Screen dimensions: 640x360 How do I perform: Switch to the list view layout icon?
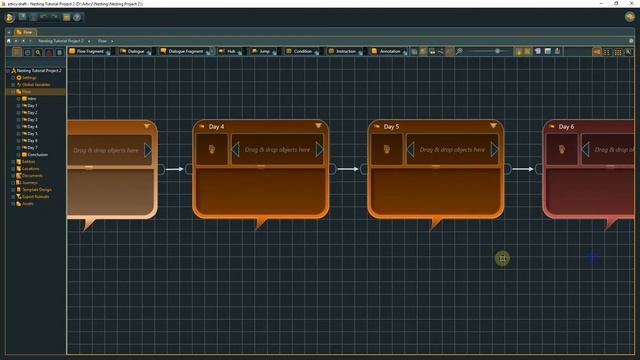(607, 52)
